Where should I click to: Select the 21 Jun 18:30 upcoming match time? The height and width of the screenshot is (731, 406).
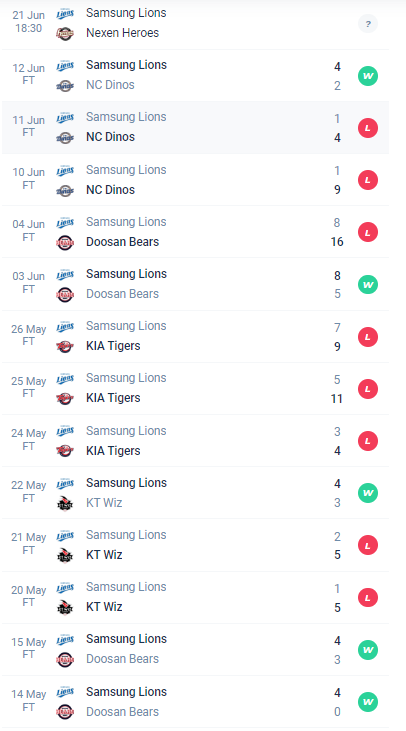point(28,21)
